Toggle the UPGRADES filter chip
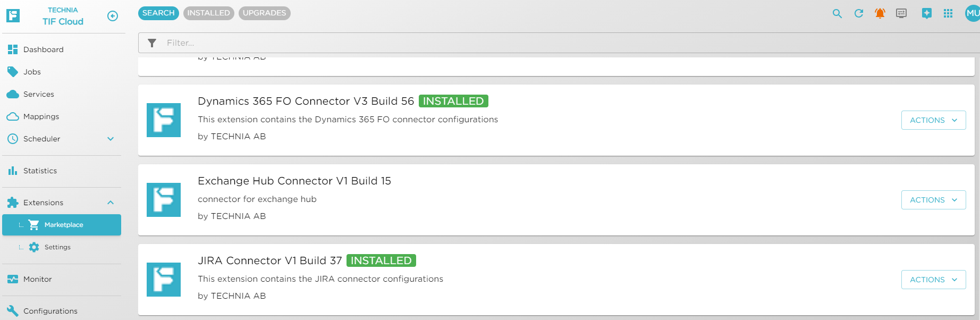Viewport: 980px width, 320px height. [x=264, y=13]
